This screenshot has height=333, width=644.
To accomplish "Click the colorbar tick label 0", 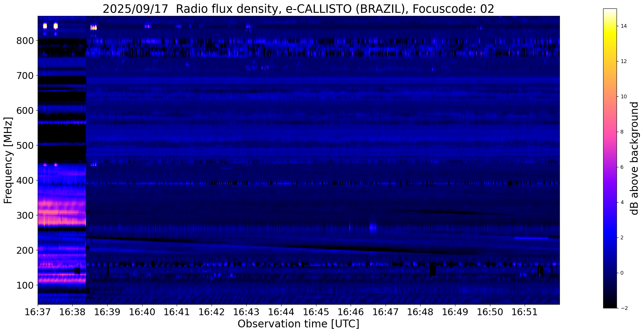I will point(622,273).
